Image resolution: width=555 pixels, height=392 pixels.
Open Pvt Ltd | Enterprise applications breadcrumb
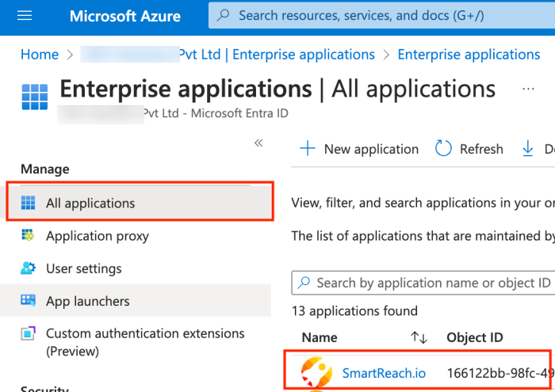277,55
